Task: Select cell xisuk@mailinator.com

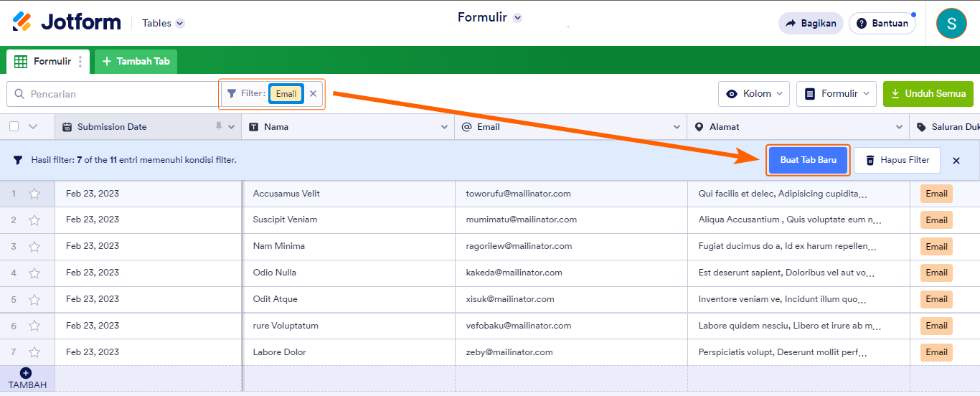Action: 571,299
